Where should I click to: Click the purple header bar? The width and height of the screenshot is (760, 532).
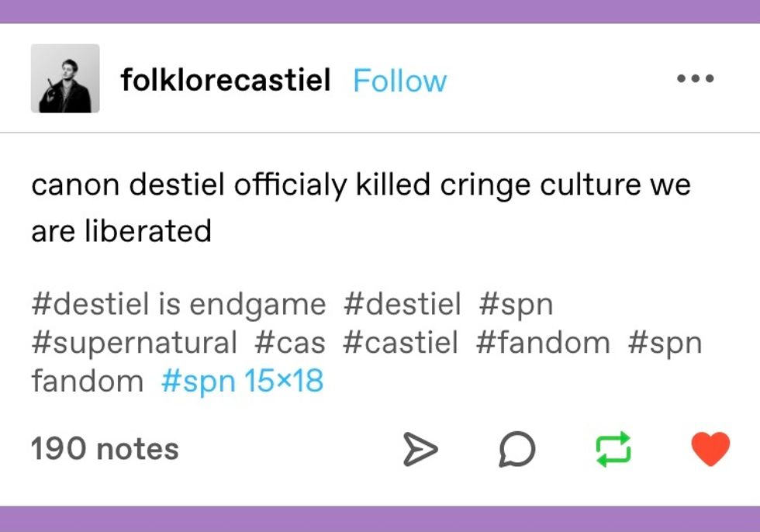[x=380, y=11]
